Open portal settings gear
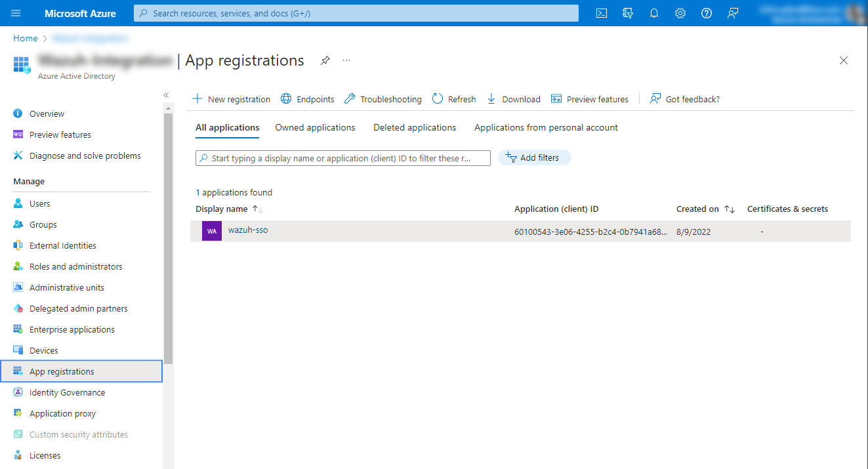868x469 pixels. pos(680,13)
